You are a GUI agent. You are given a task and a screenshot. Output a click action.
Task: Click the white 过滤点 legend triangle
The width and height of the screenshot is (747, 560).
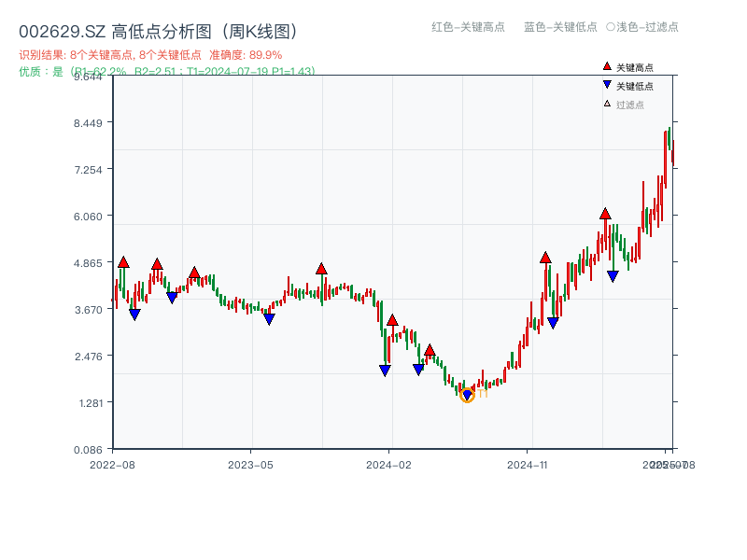pos(607,104)
